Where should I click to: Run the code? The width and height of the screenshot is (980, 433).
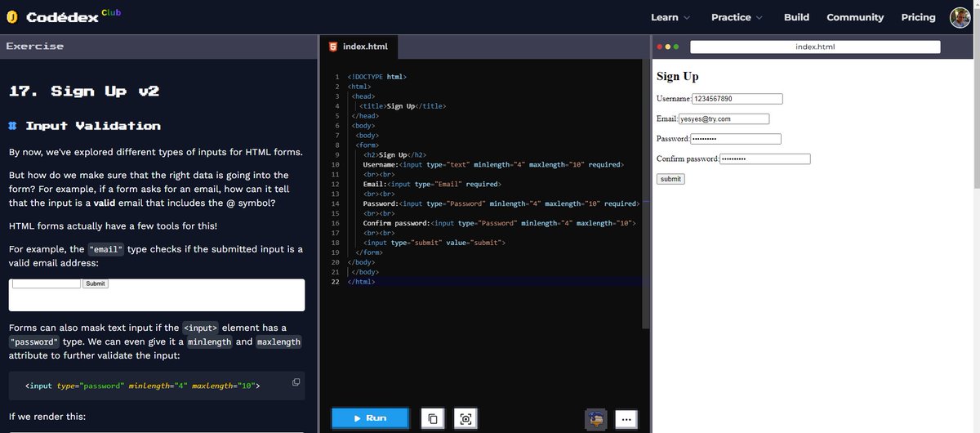(x=370, y=418)
